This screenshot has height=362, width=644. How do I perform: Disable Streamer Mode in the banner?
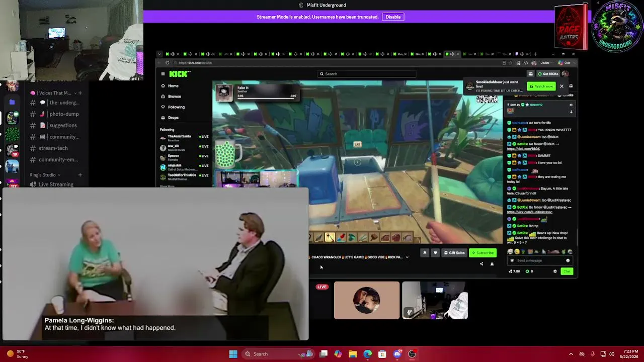tap(393, 17)
